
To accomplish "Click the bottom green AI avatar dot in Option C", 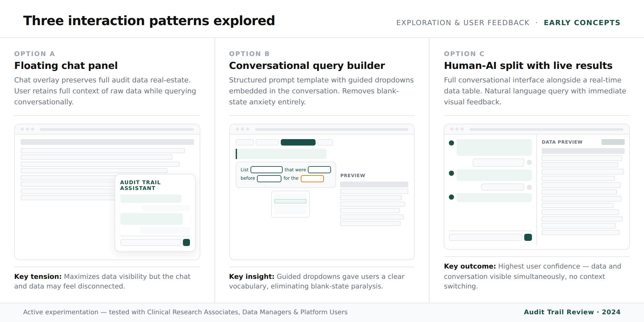I will pos(451,197).
